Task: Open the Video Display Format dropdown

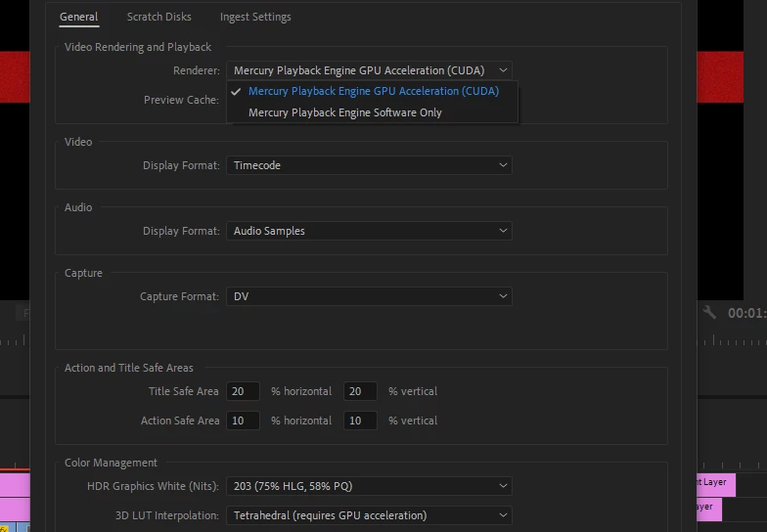Action: tap(369, 165)
